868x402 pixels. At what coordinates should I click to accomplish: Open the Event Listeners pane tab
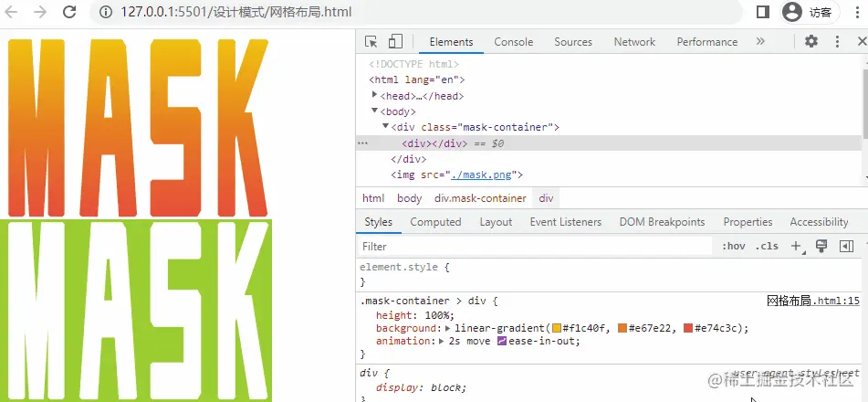[x=565, y=222]
